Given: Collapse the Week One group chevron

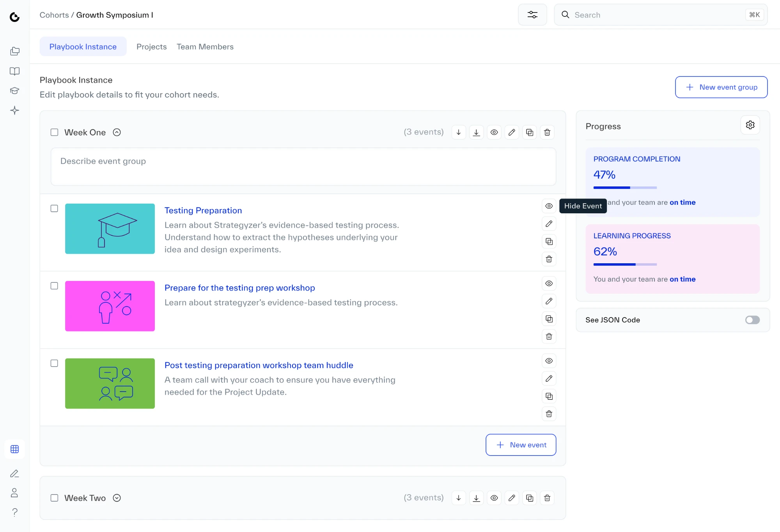Looking at the screenshot, I should tap(117, 132).
